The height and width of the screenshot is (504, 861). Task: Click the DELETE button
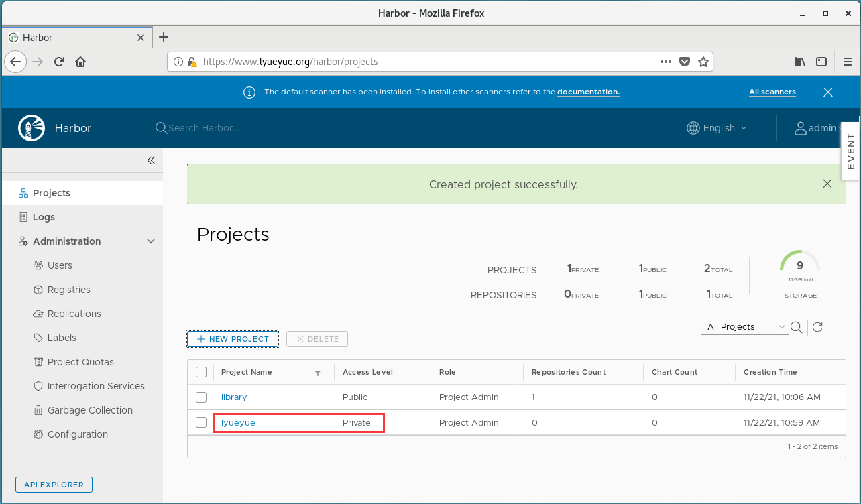point(317,339)
